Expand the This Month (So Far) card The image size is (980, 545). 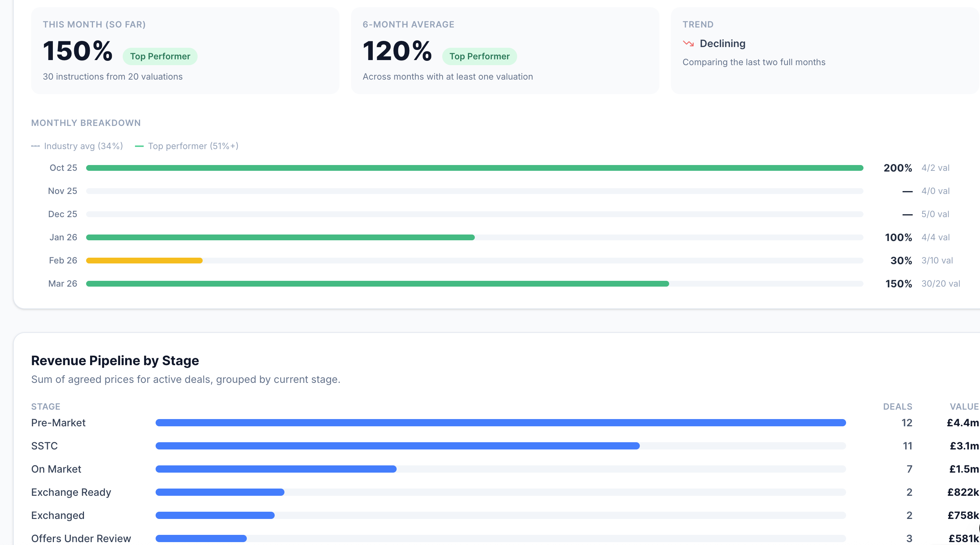pyautogui.click(x=94, y=24)
